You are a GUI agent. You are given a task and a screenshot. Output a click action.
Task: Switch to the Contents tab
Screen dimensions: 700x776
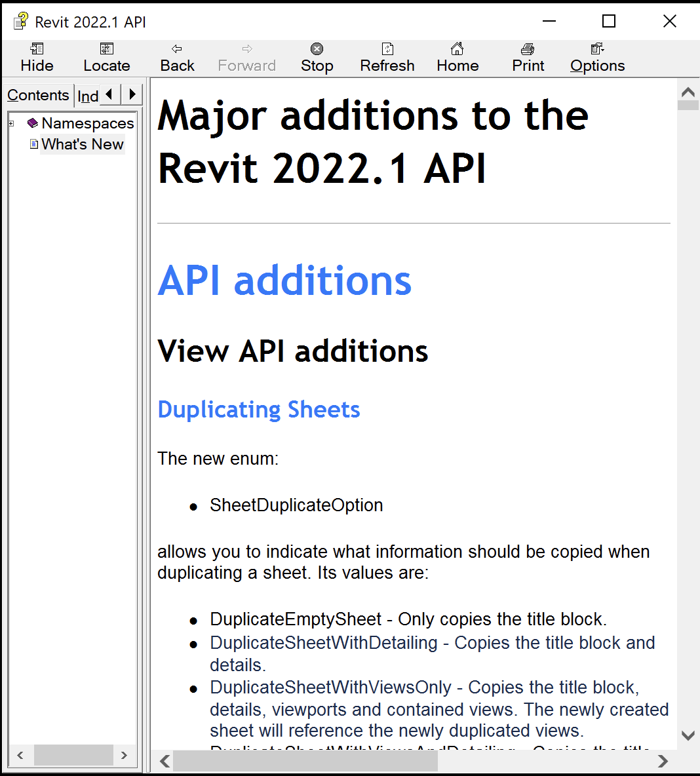(38, 95)
